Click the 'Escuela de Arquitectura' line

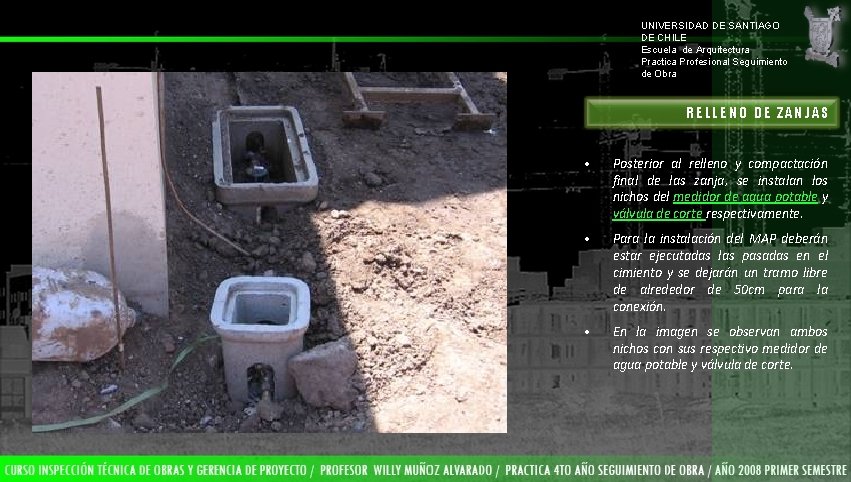(695, 50)
